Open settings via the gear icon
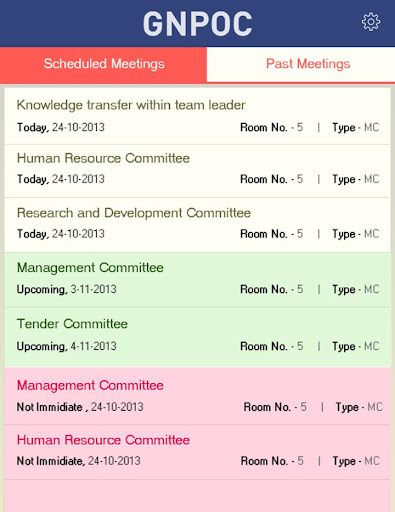Viewport: 395px width, 512px height. 371,22
